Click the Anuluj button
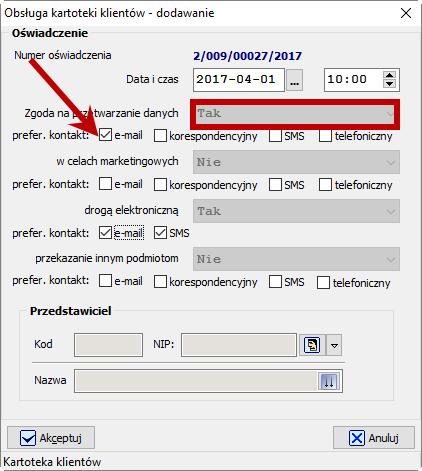This screenshot has height=471, width=422. coord(374,438)
